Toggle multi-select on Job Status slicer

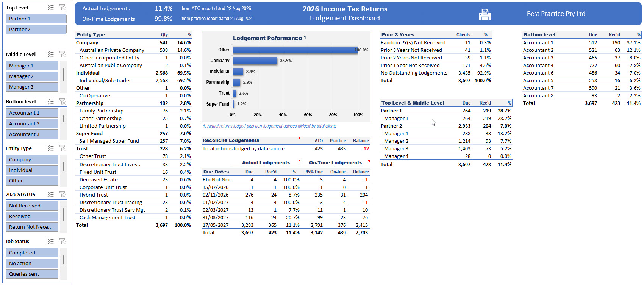tap(50, 241)
